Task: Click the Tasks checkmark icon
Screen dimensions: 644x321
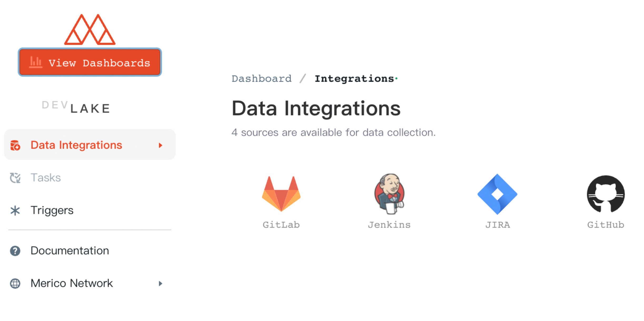Action: click(15, 178)
